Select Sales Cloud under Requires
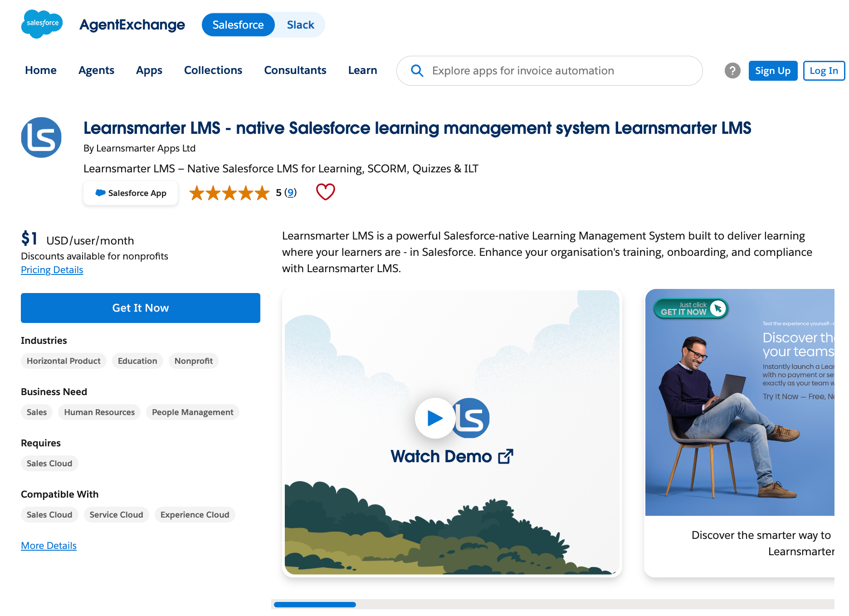This screenshot has height=616, width=849. (49, 464)
